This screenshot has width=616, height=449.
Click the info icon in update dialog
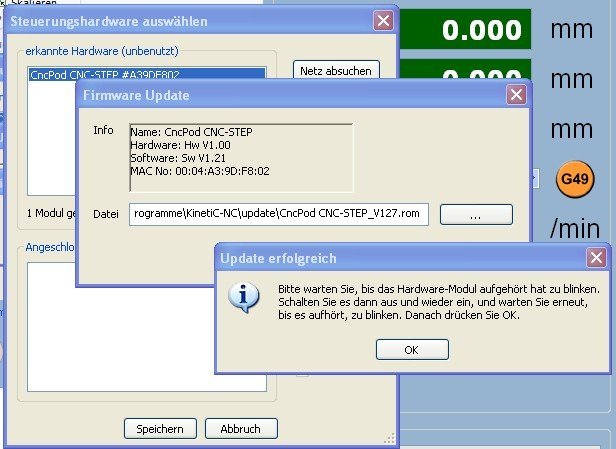[244, 297]
